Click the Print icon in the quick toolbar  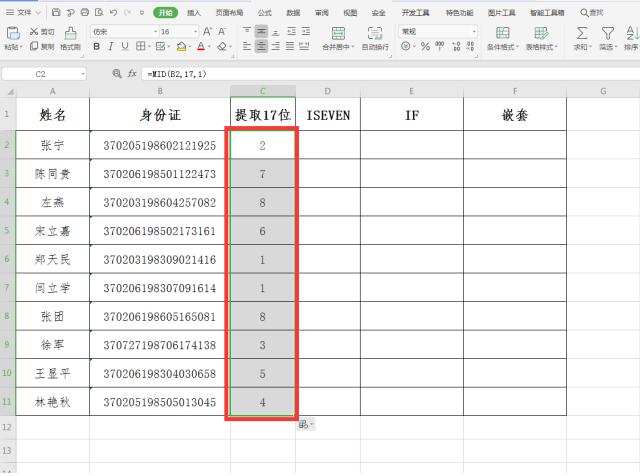(84, 13)
